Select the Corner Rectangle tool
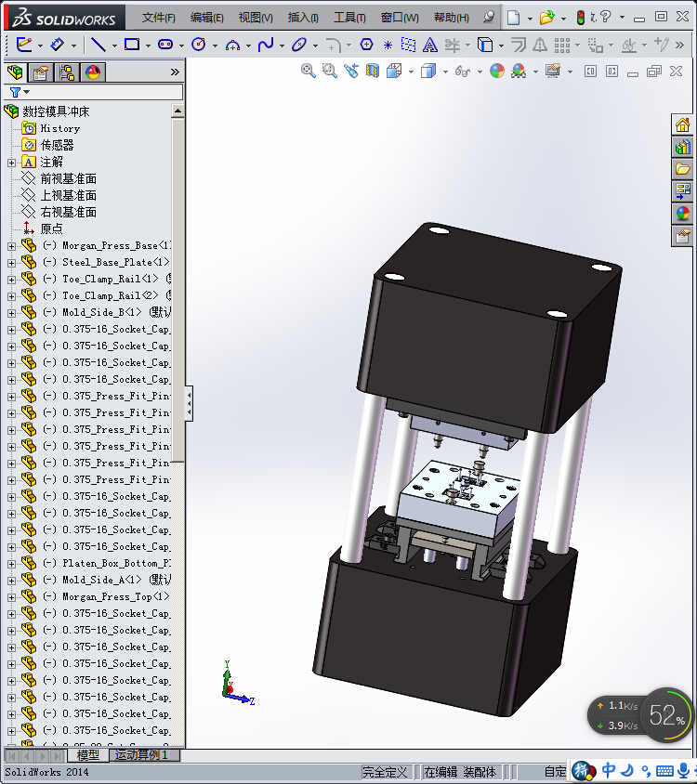697x784 pixels. tap(132, 45)
